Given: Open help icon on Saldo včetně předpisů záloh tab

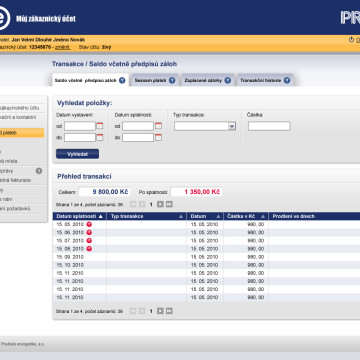Looking at the screenshot, I should pos(122,80).
